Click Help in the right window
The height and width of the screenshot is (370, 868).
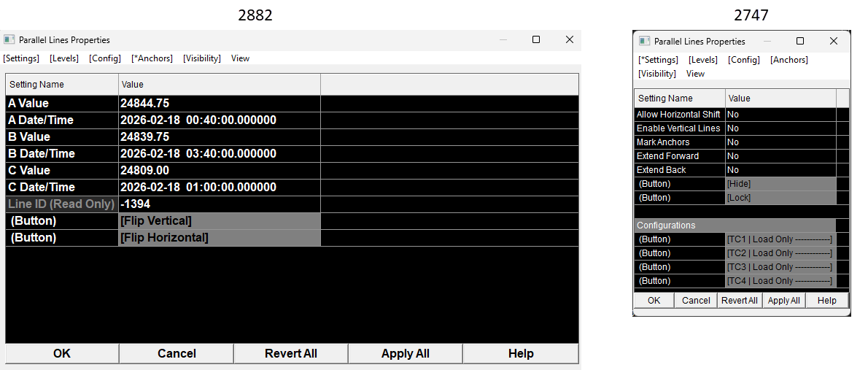point(827,300)
